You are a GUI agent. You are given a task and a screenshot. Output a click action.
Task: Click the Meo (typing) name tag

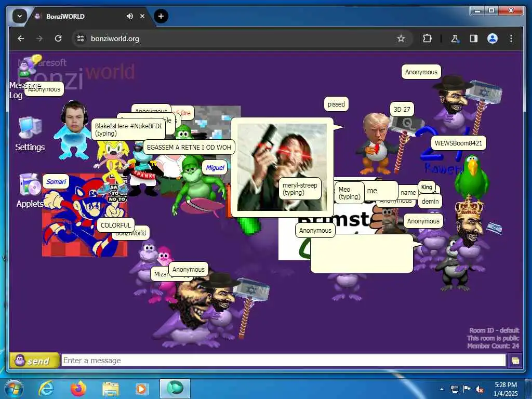click(350, 193)
